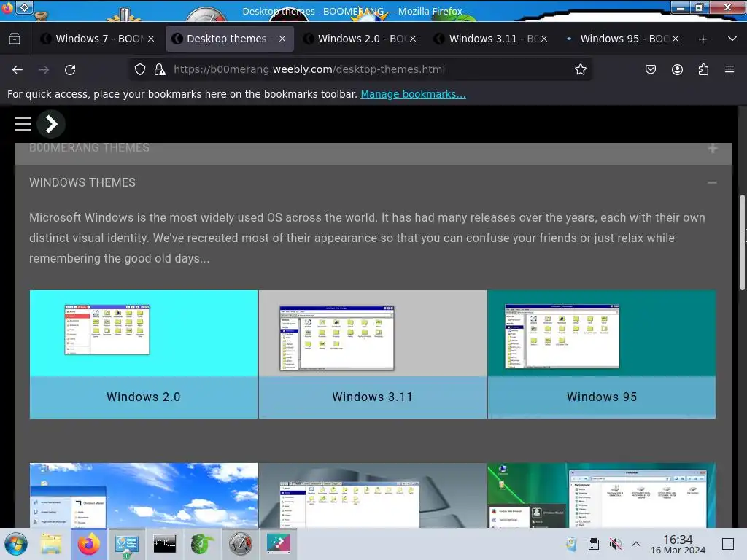Open the Save to Pocket icon

pyautogui.click(x=651, y=69)
